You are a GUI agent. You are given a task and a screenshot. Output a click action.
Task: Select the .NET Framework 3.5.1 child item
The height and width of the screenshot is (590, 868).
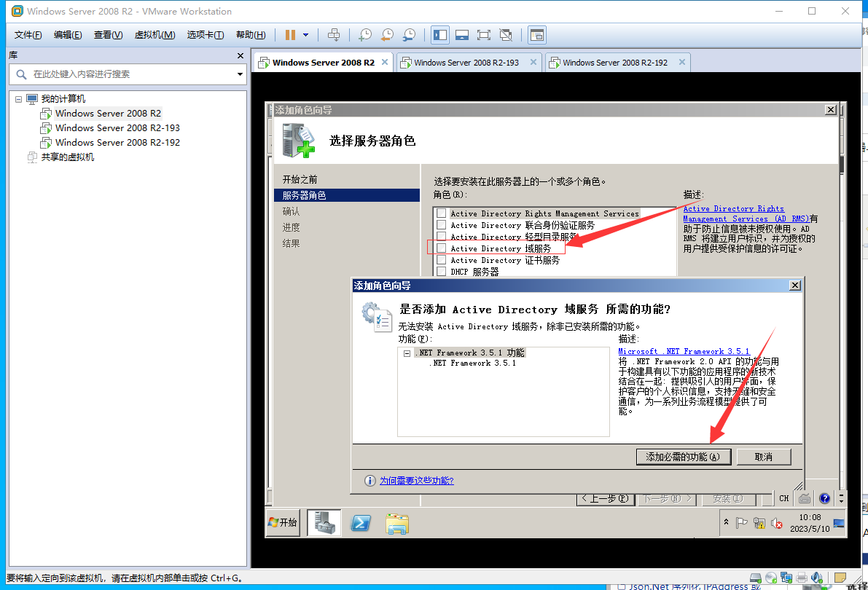[473, 363]
